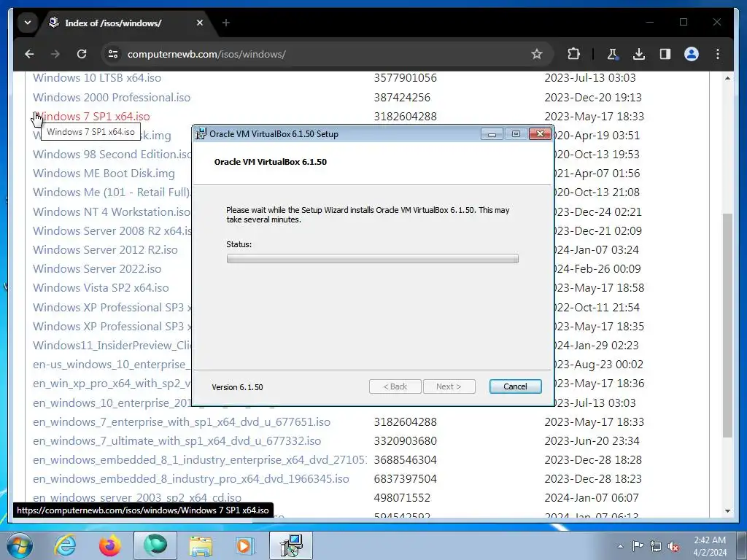Go back using the browser back arrow

point(29,54)
